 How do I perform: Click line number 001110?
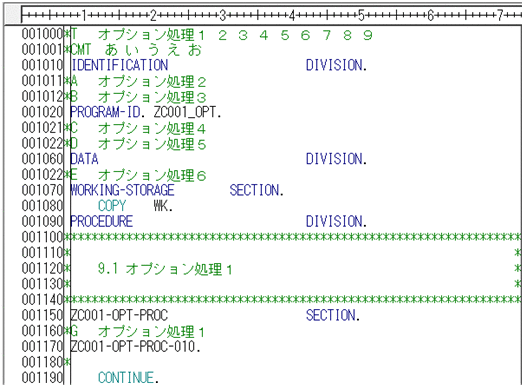pos(42,253)
